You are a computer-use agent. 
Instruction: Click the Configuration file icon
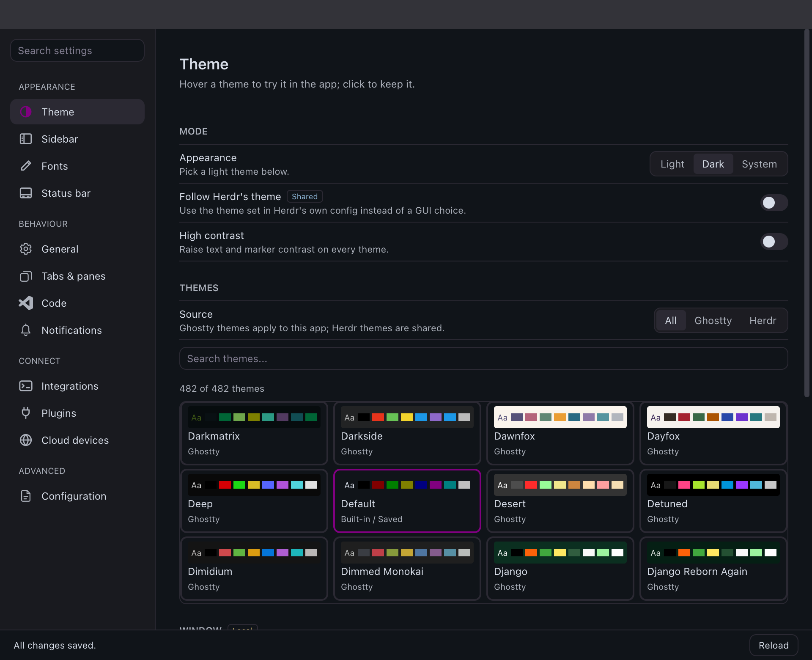pos(26,496)
